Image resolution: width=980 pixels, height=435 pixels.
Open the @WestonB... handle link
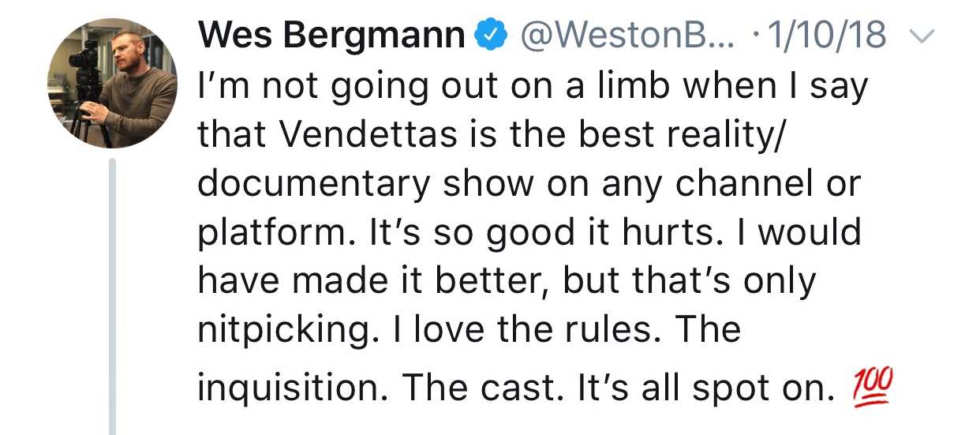pos(627,36)
